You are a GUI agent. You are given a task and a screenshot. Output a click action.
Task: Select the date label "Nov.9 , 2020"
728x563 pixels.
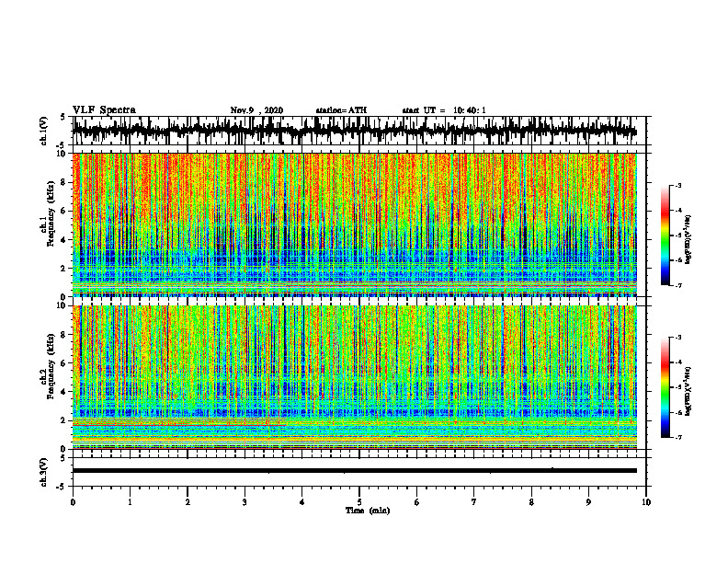coord(256,110)
